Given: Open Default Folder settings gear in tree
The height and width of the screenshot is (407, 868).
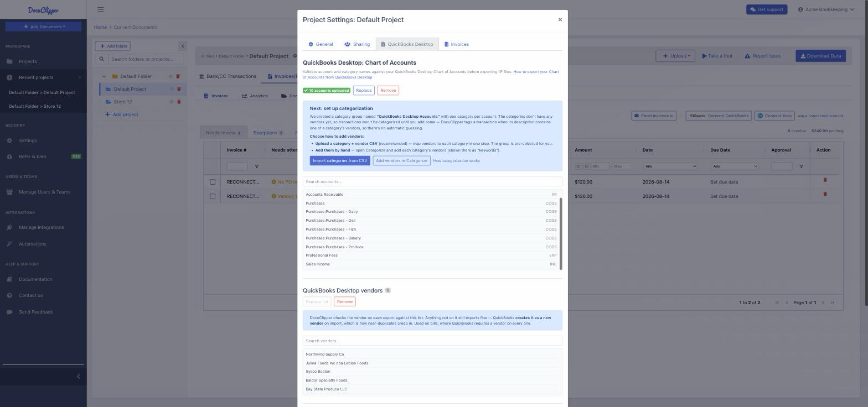Looking at the screenshot, I should 170,76.
